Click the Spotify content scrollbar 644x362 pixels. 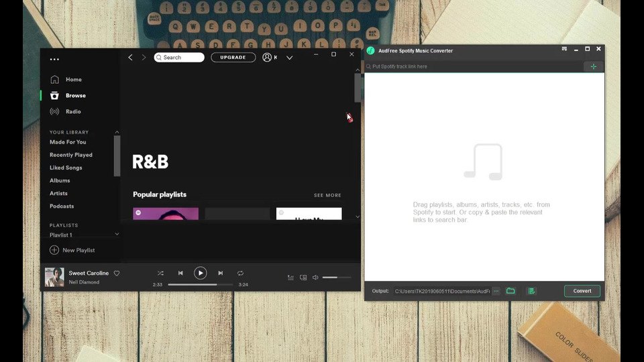[358, 88]
